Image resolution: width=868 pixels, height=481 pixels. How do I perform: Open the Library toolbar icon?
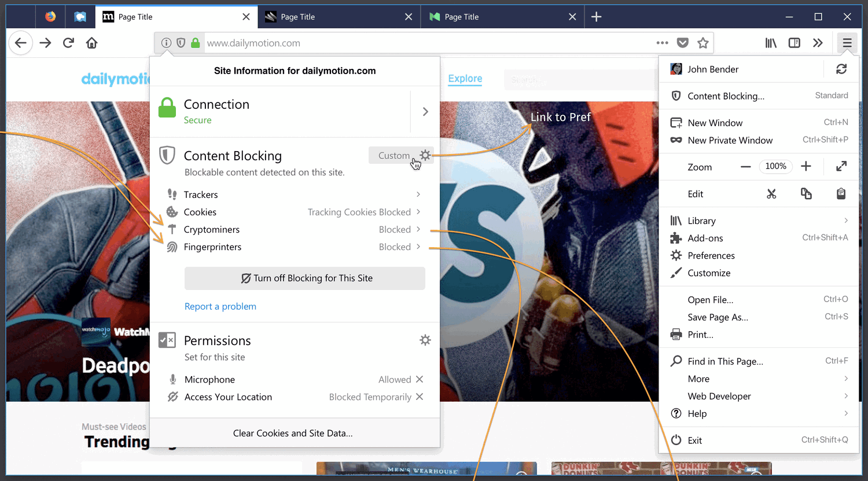[771, 43]
